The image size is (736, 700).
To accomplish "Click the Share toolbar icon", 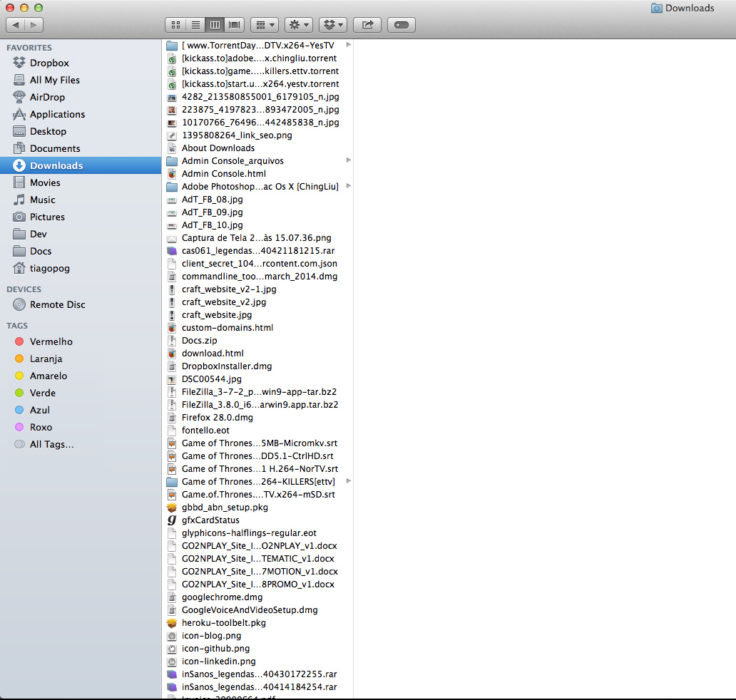I will point(367,24).
